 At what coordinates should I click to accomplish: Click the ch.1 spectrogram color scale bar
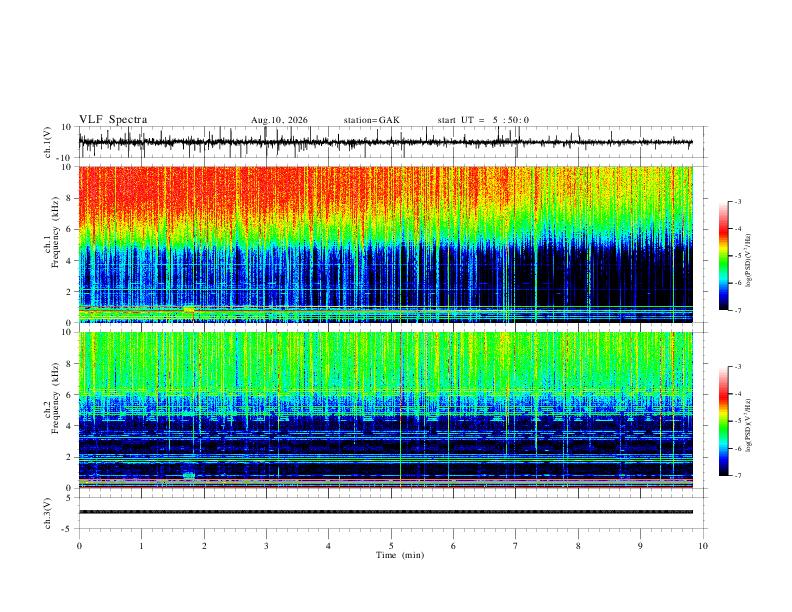[x=723, y=256]
